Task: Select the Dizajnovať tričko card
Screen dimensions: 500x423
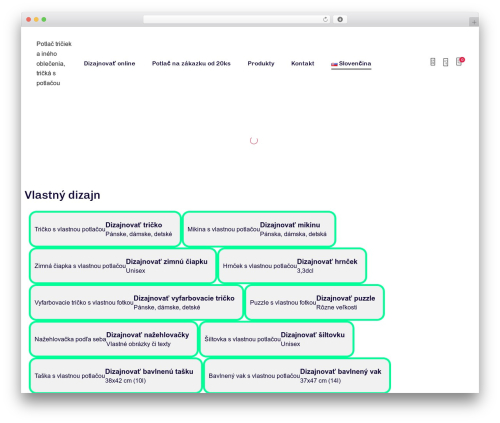Action: pos(105,229)
